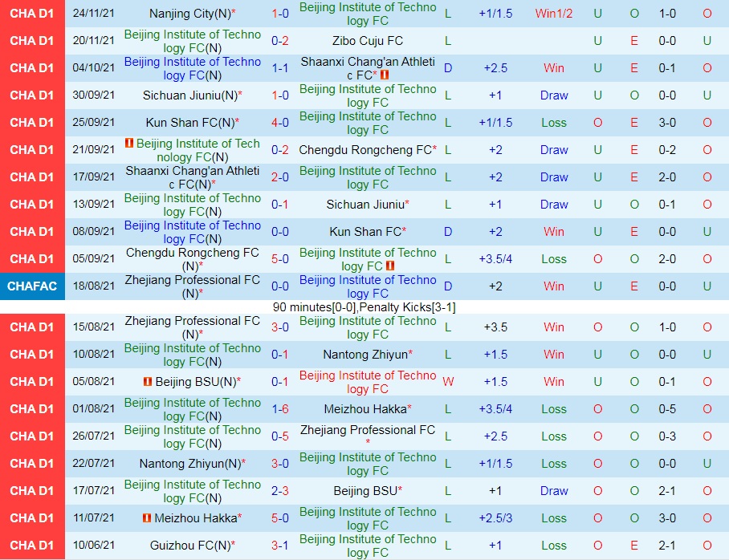The image size is (729, 560).
Task: Open Beijing BSU(N) team on 05/08/21
Action: pos(196,382)
